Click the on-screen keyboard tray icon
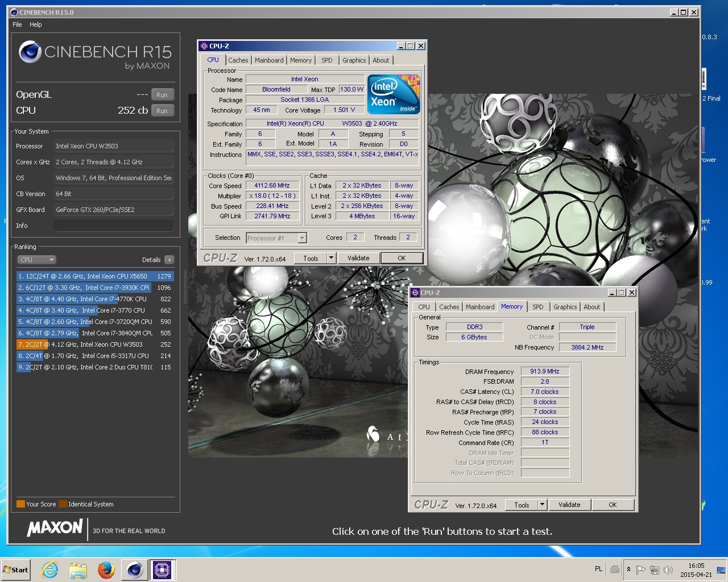 coord(615,569)
